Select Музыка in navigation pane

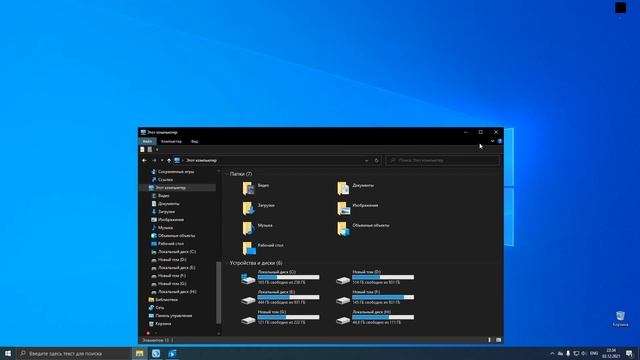162,228
